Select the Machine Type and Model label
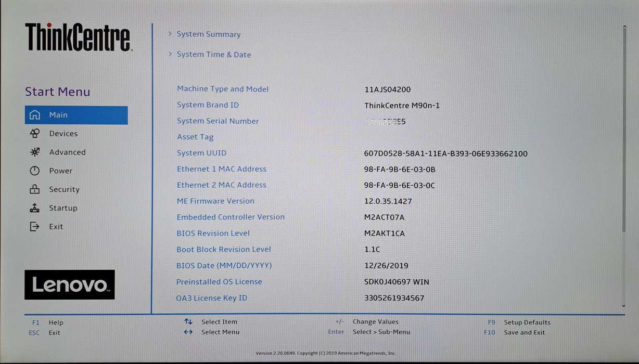Image resolution: width=639 pixels, height=364 pixels. (x=223, y=89)
